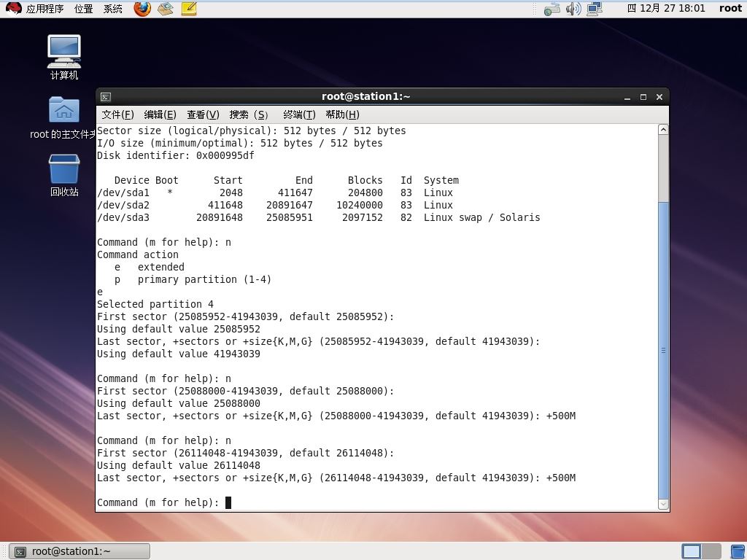The image size is (747, 560).
Task: Click the terminal window menu icon
Action: [x=106, y=97]
